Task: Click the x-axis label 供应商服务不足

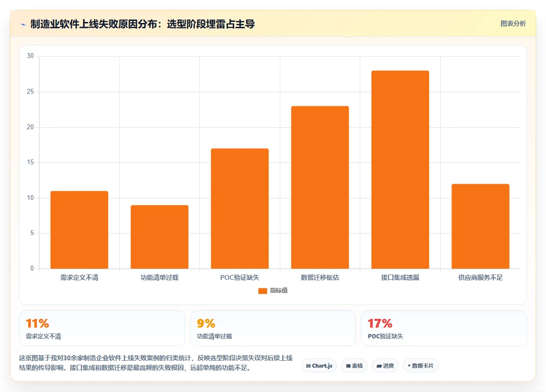Action: click(481, 277)
